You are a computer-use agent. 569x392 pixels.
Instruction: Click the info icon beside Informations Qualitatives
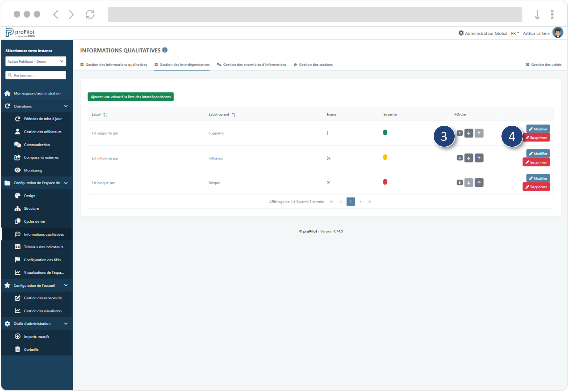165,50
